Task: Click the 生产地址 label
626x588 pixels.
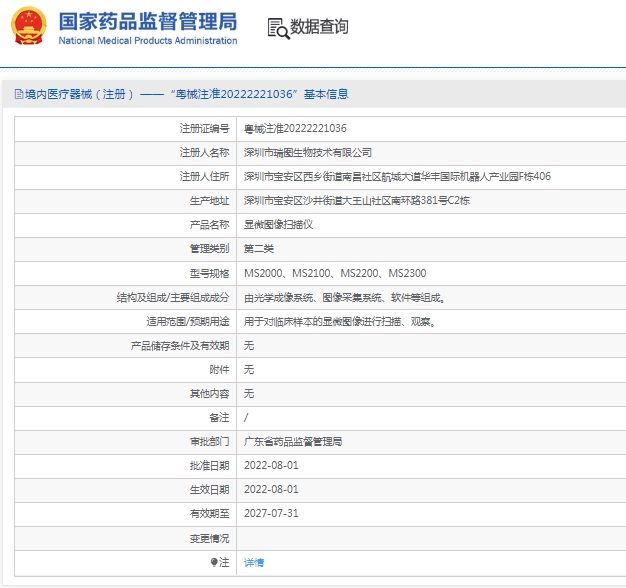Action: (x=209, y=201)
